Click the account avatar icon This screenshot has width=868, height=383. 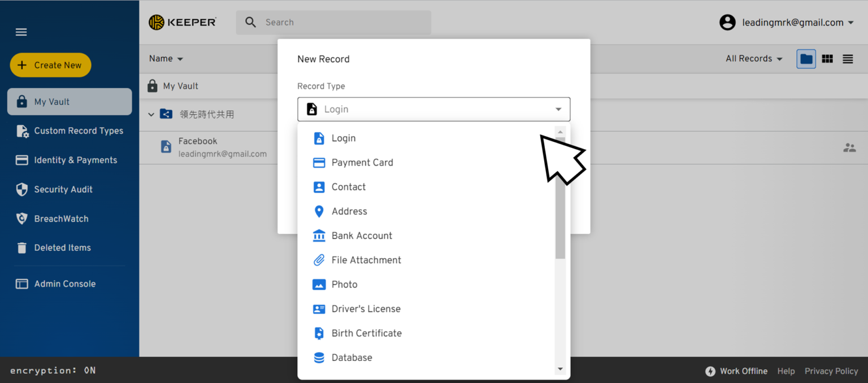tap(727, 23)
